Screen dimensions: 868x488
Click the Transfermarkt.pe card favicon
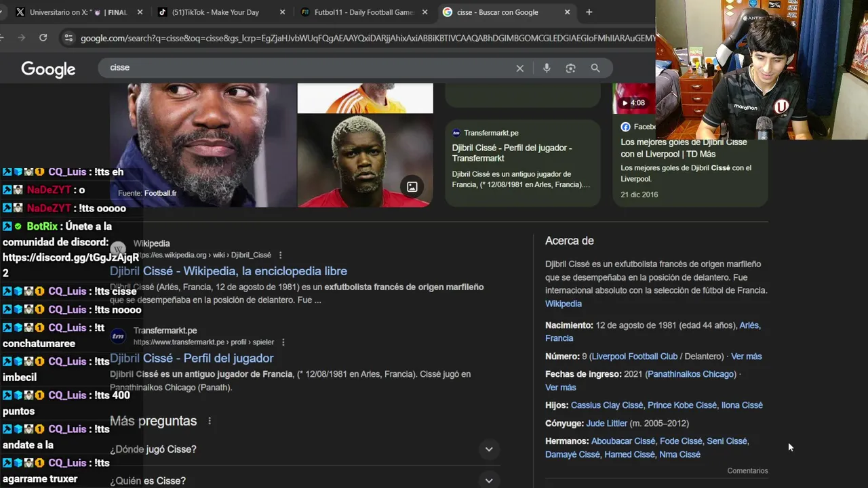pyautogui.click(x=456, y=133)
